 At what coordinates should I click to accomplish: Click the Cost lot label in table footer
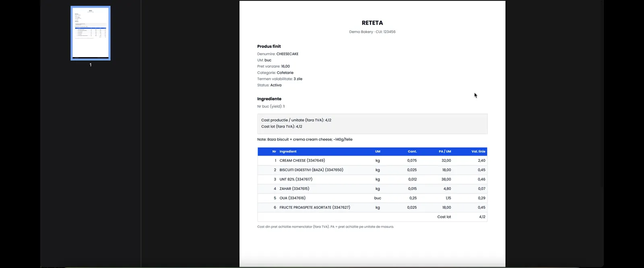coord(444,217)
